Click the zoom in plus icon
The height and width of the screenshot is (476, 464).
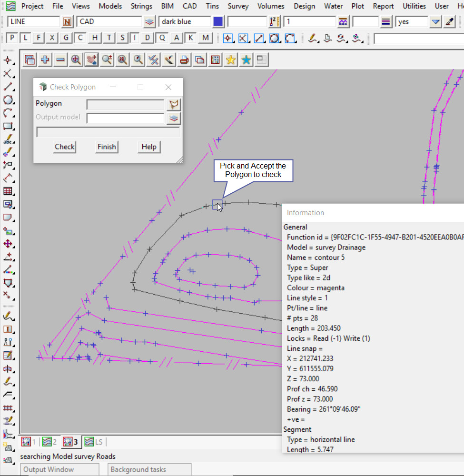point(45,59)
